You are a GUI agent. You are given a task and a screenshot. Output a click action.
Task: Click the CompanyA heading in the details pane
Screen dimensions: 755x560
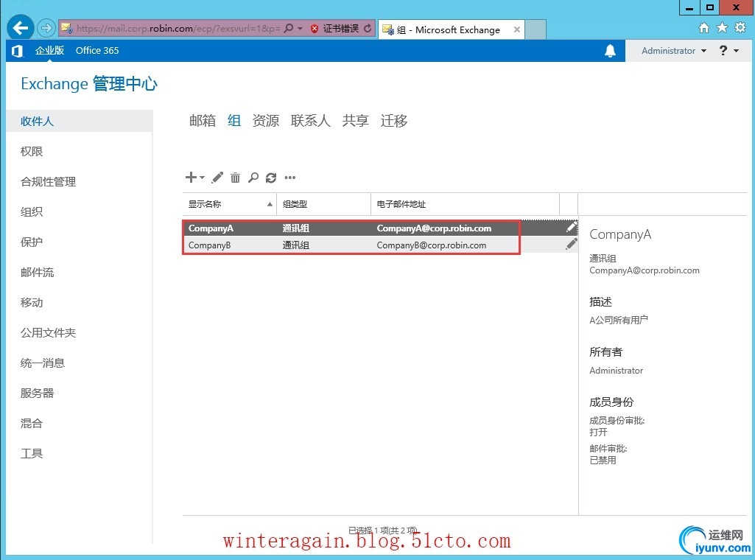(620, 234)
